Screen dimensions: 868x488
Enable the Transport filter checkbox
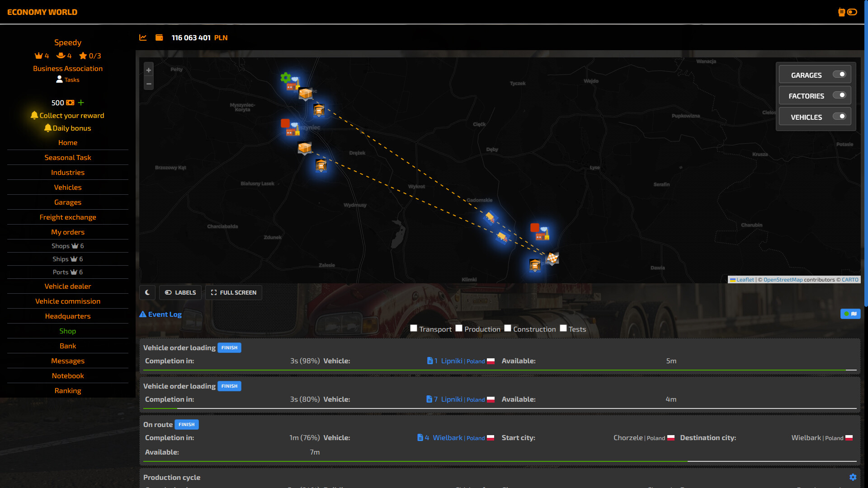tap(414, 328)
